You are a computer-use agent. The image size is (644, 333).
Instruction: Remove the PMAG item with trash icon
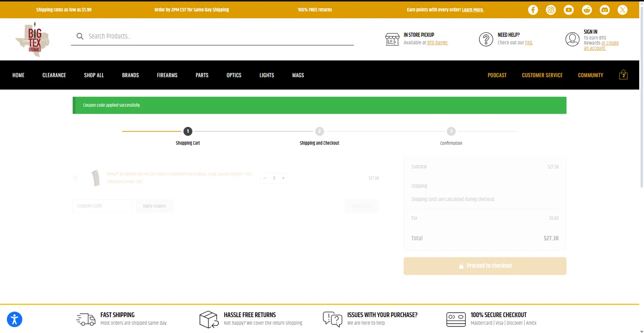(76, 178)
